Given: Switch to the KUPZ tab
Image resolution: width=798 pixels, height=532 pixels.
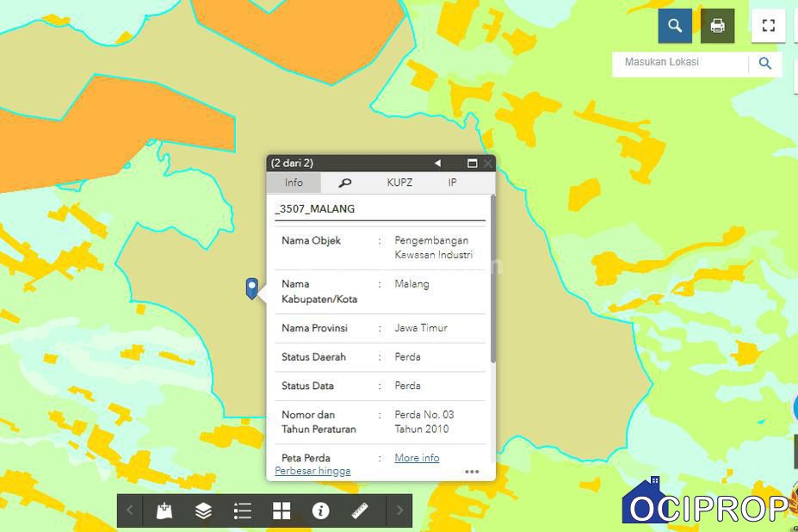Looking at the screenshot, I should click(x=399, y=182).
